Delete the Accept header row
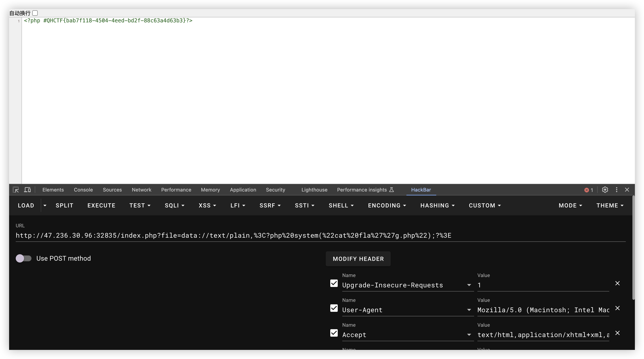Image resolution: width=644 pixels, height=359 pixels. pos(617,333)
